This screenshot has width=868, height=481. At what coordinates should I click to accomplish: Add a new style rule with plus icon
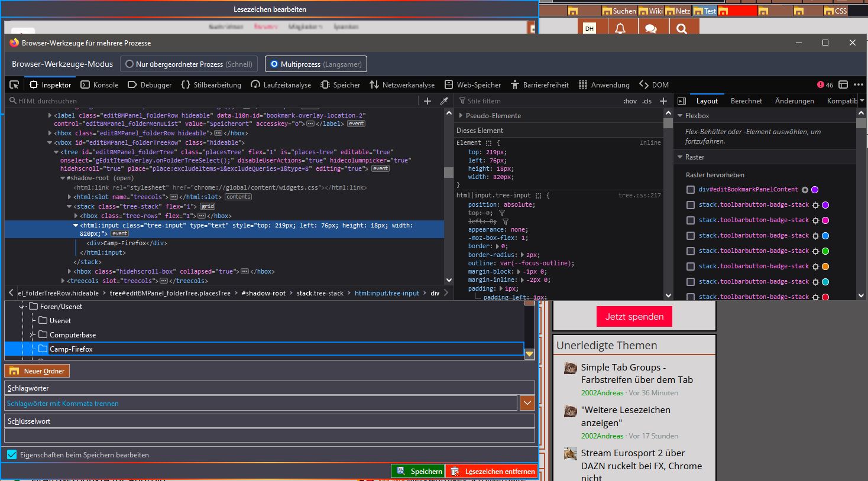(x=663, y=101)
